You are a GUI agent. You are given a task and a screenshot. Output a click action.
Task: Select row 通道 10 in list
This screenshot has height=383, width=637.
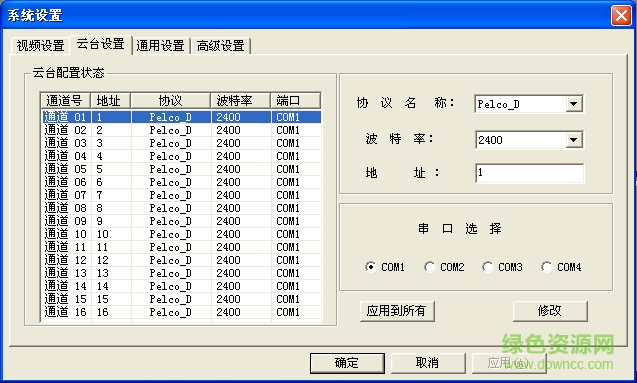182,234
